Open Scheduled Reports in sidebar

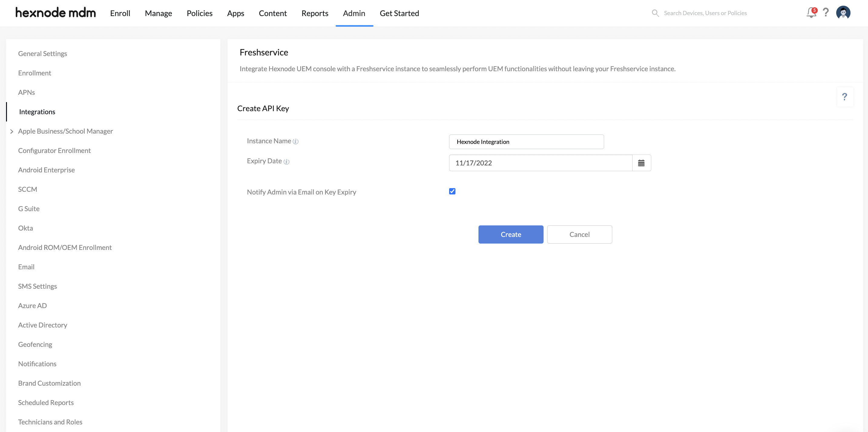click(46, 403)
